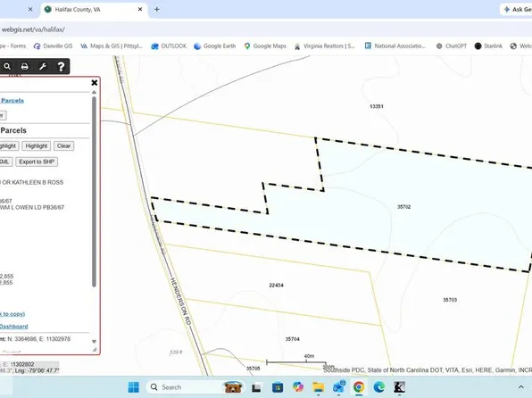Open the OUTLOOK bookmark
532x398 pixels.
point(169,46)
